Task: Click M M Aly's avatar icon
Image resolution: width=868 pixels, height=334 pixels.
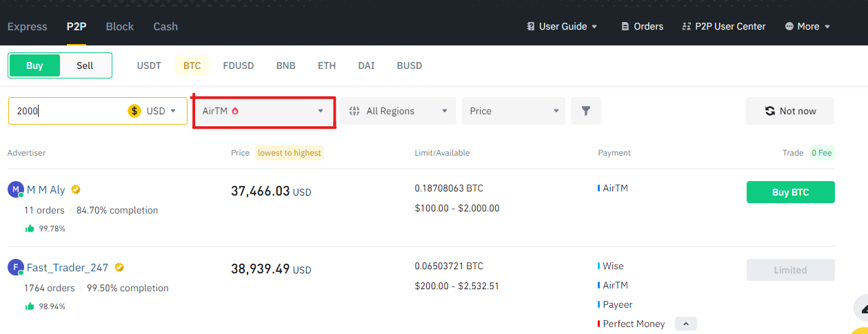Action: [x=15, y=190]
